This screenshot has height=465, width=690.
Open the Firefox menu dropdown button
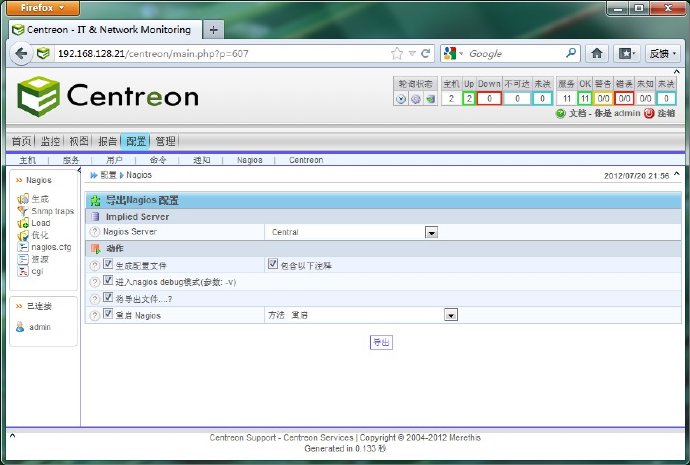(x=43, y=7)
